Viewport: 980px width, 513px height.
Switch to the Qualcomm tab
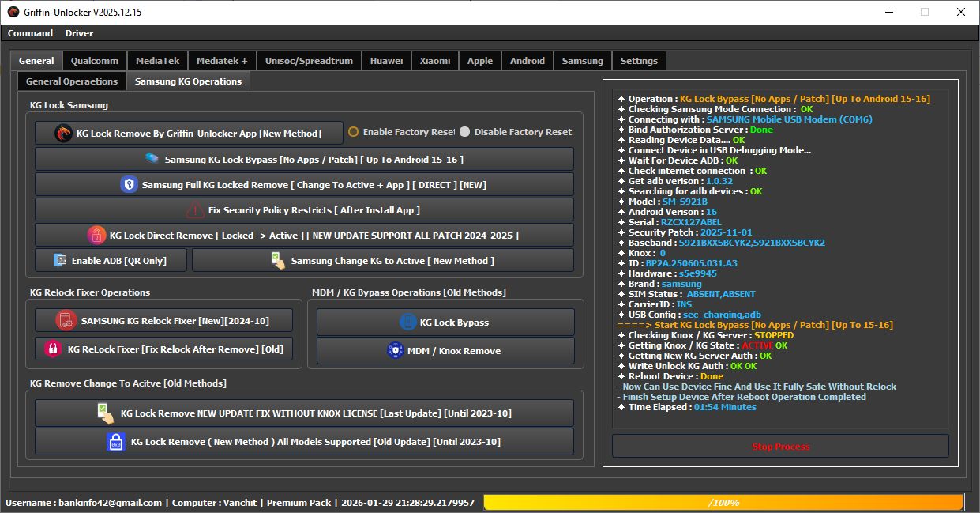[95, 61]
